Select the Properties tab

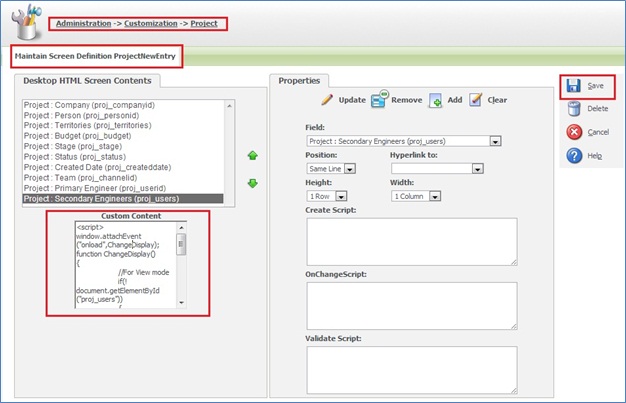299,81
